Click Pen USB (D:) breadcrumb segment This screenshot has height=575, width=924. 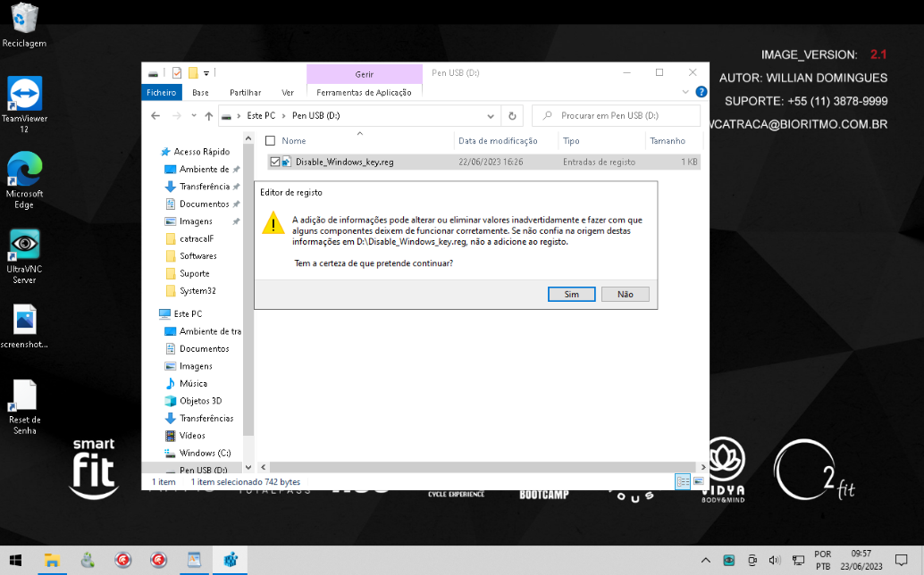coord(315,115)
